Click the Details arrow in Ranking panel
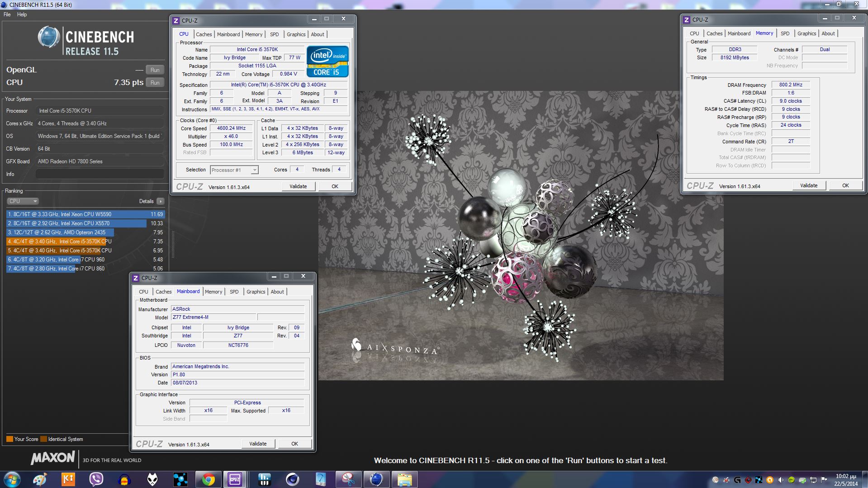This screenshot has width=868, height=488. pos(161,201)
